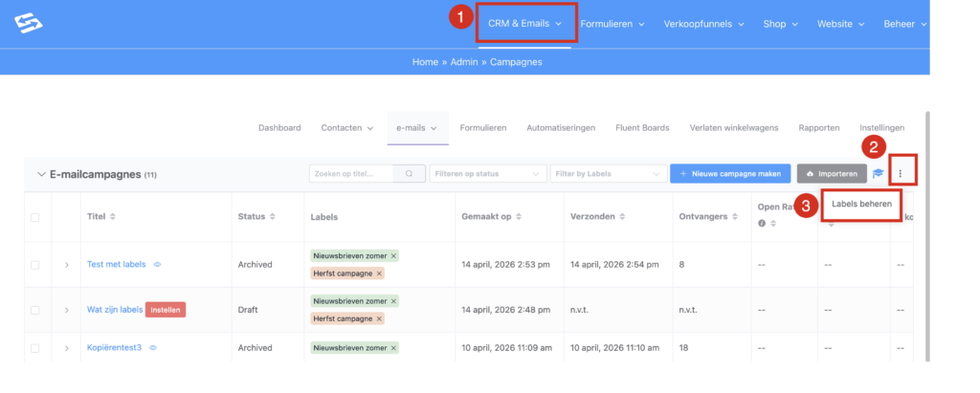Image resolution: width=980 pixels, height=393 pixels.
Task: Click the Importeren button
Action: click(x=831, y=174)
